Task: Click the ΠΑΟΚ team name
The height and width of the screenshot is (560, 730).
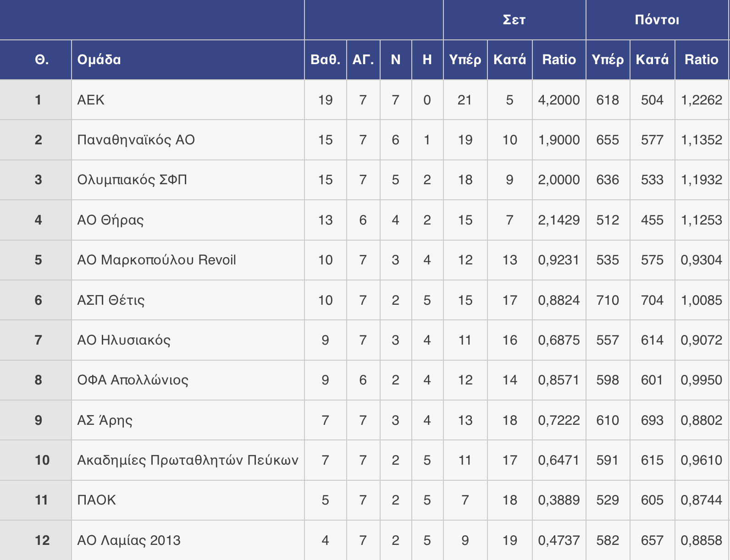Action: point(96,500)
